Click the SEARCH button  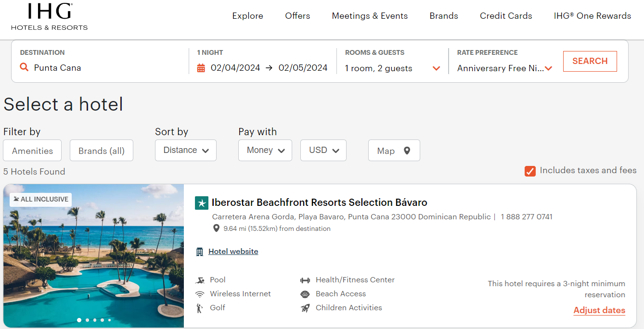click(590, 61)
